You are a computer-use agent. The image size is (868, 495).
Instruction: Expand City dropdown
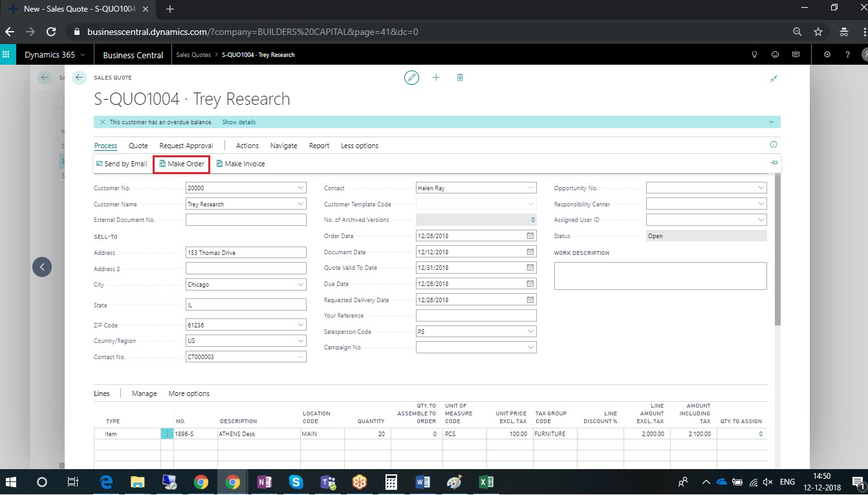(300, 284)
